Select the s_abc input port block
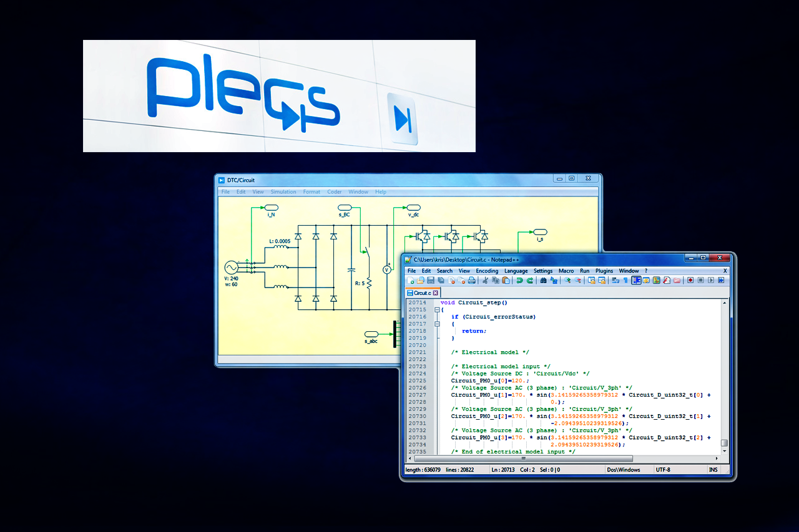 click(x=371, y=334)
